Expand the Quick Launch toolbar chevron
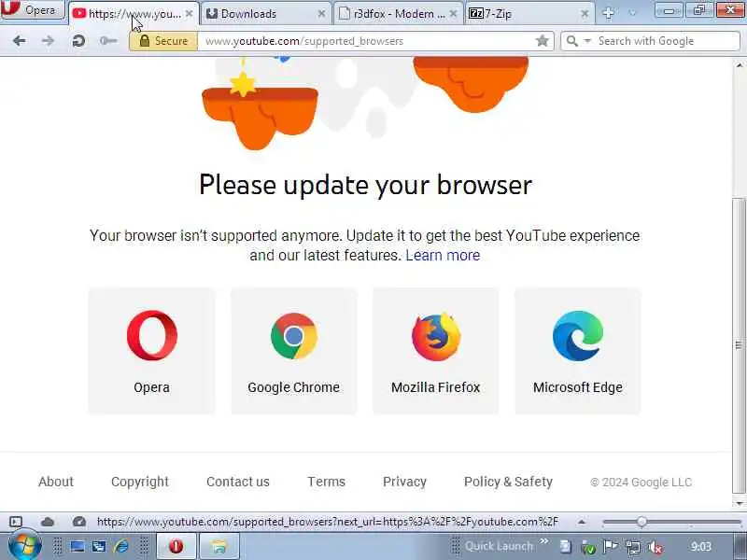Image resolution: width=747 pixels, height=560 pixels. [x=544, y=541]
